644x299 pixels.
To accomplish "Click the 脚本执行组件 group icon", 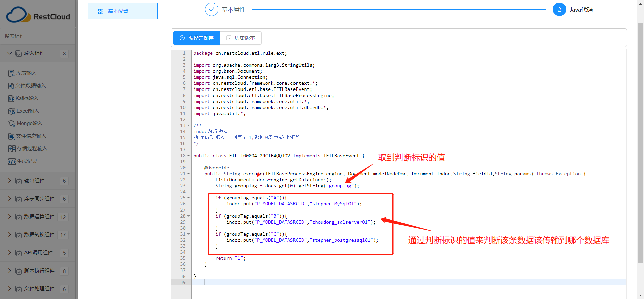I will pos(18,271).
